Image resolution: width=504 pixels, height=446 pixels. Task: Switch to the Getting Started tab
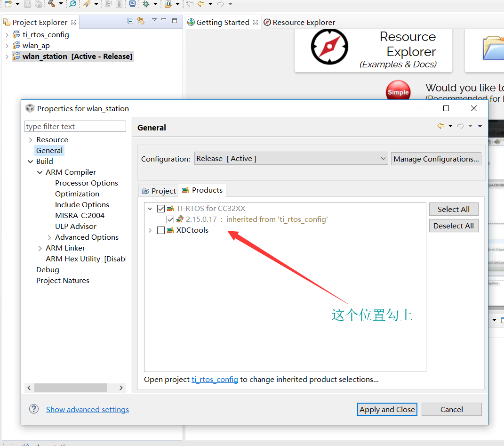[x=223, y=22]
